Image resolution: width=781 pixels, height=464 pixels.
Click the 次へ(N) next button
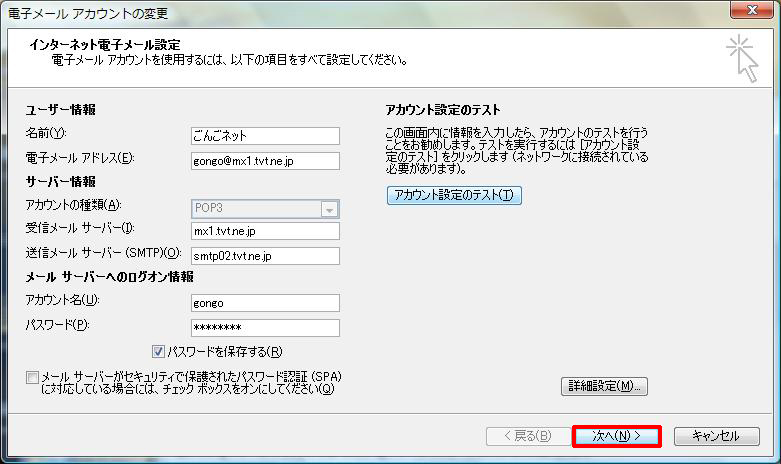617,436
